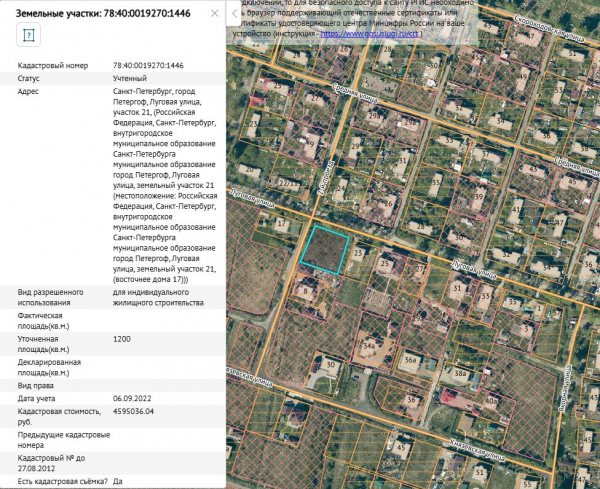The height and width of the screenshot is (489, 600).
Task: Click building 38а on the map
Action: (x=460, y=372)
